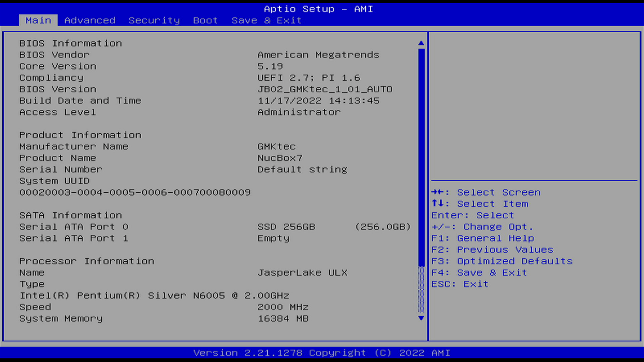Select the System Memory label
Image resolution: width=644 pixels, height=362 pixels.
tap(61, 318)
